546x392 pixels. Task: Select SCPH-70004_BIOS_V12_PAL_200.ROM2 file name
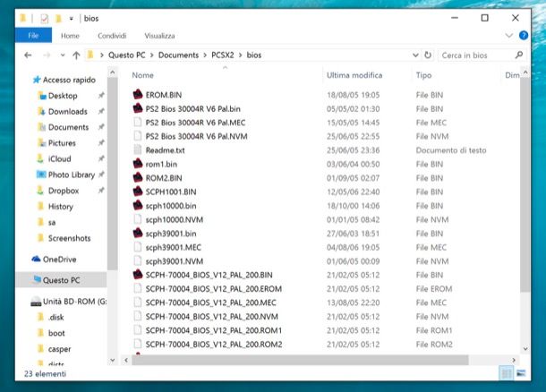[214, 345]
